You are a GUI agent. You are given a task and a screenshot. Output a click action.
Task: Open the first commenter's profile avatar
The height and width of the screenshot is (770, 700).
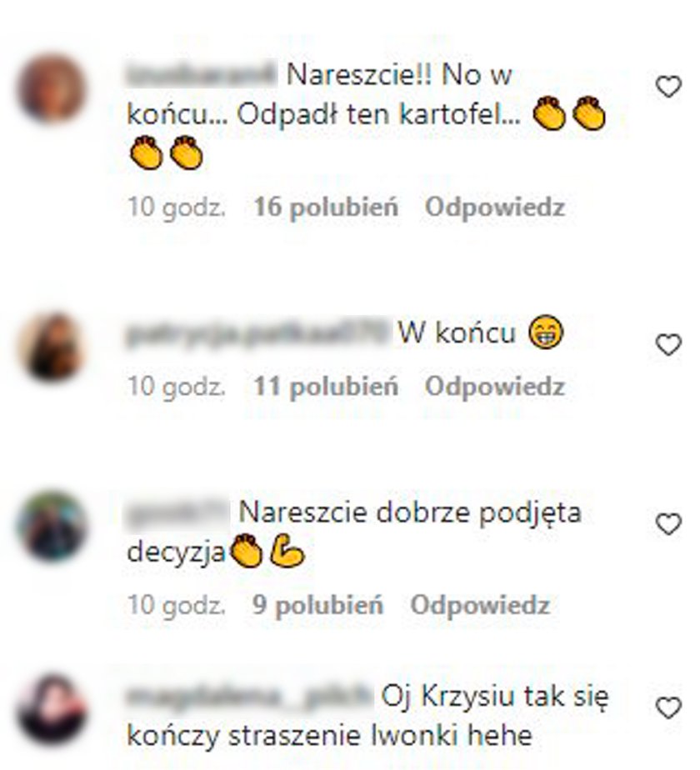[51, 88]
